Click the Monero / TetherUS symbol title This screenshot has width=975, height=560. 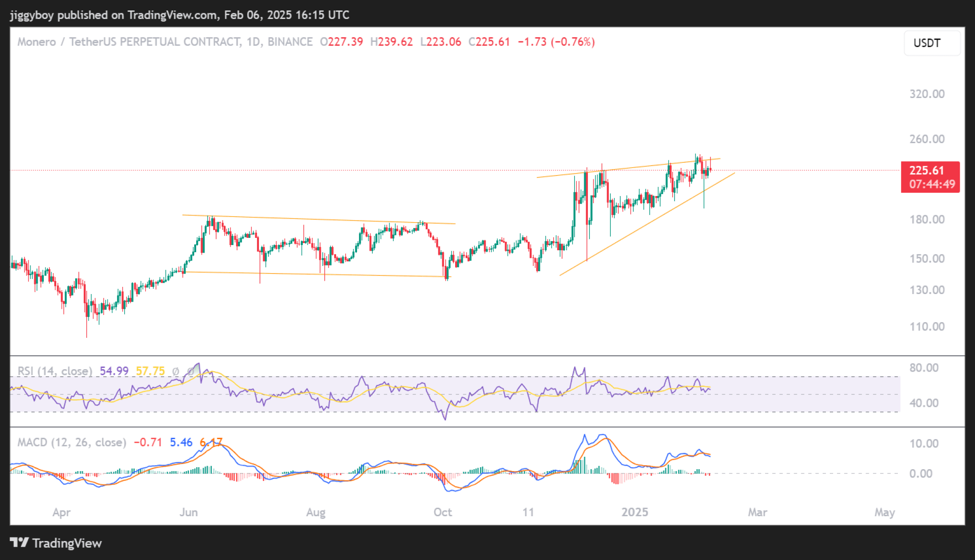129,42
